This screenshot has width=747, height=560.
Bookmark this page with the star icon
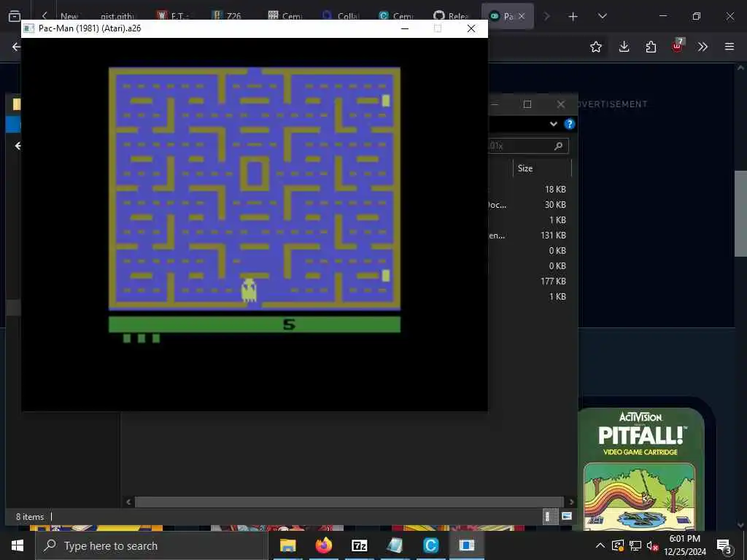(595, 47)
